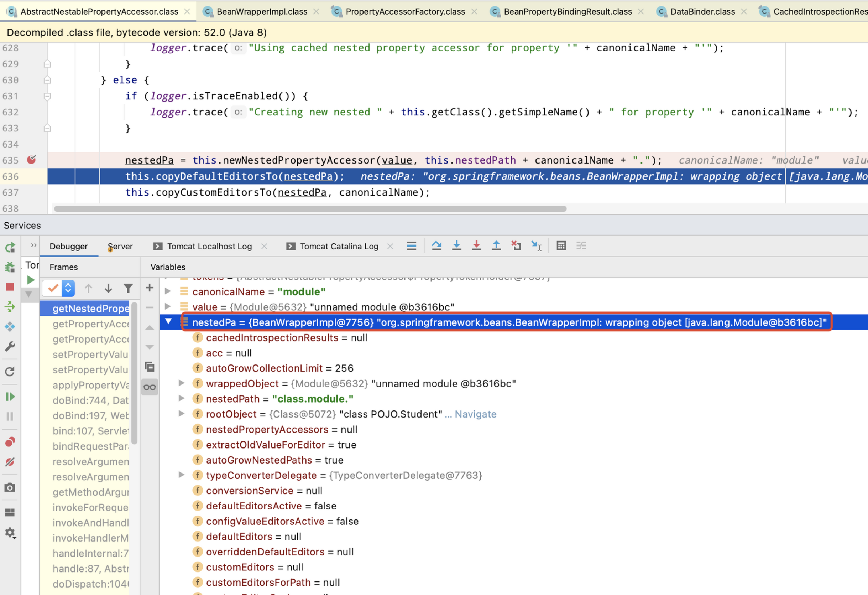Open the View Breakpoints red circles icon
868x595 pixels.
coord(10,442)
